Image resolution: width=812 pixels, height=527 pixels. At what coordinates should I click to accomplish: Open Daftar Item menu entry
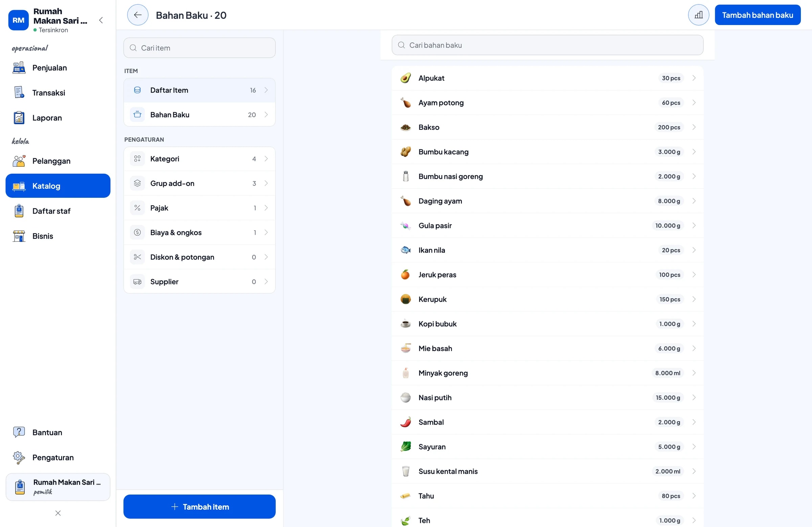pyautogui.click(x=200, y=90)
